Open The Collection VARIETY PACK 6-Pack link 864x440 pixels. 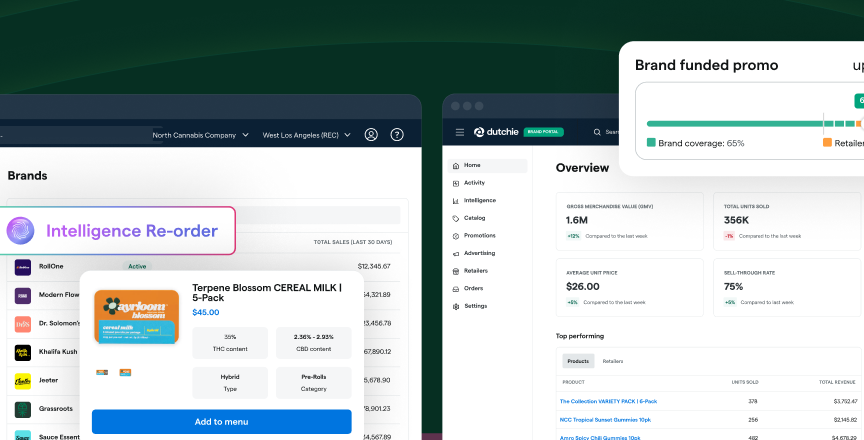tap(608, 401)
